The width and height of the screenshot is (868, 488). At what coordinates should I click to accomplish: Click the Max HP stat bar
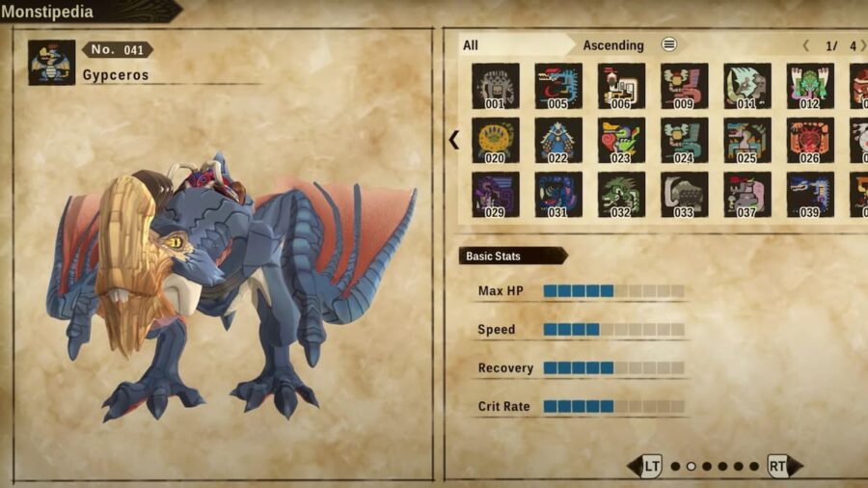pyautogui.click(x=614, y=291)
